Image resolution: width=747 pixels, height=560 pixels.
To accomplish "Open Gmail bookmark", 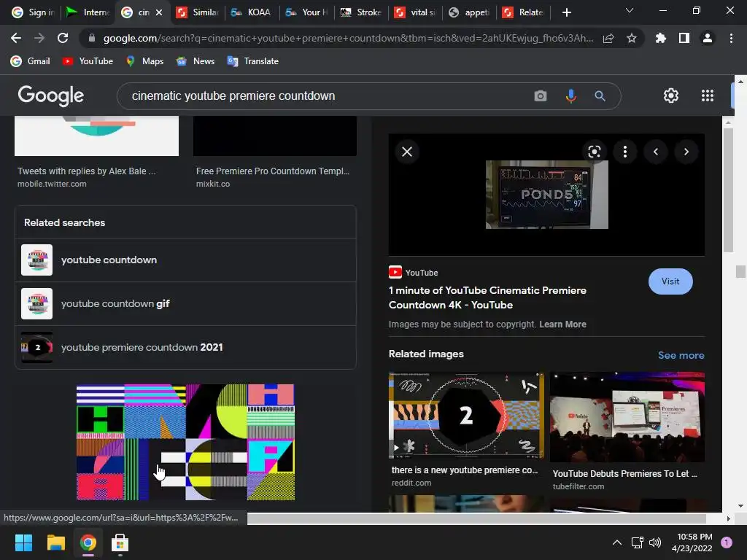I will pos(31,61).
